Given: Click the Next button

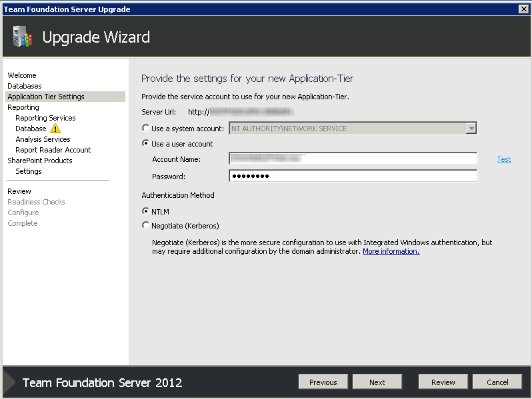Looking at the screenshot, I should coord(377,382).
